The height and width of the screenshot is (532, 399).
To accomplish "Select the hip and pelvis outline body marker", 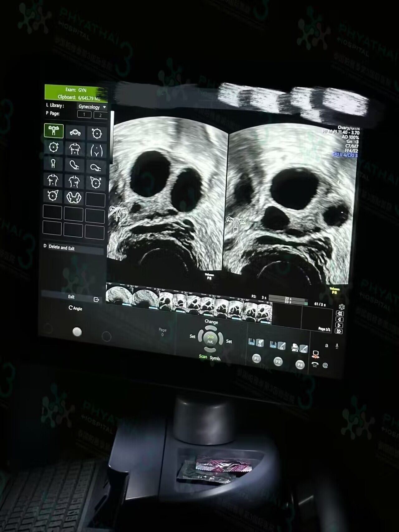I will (x=96, y=150).
